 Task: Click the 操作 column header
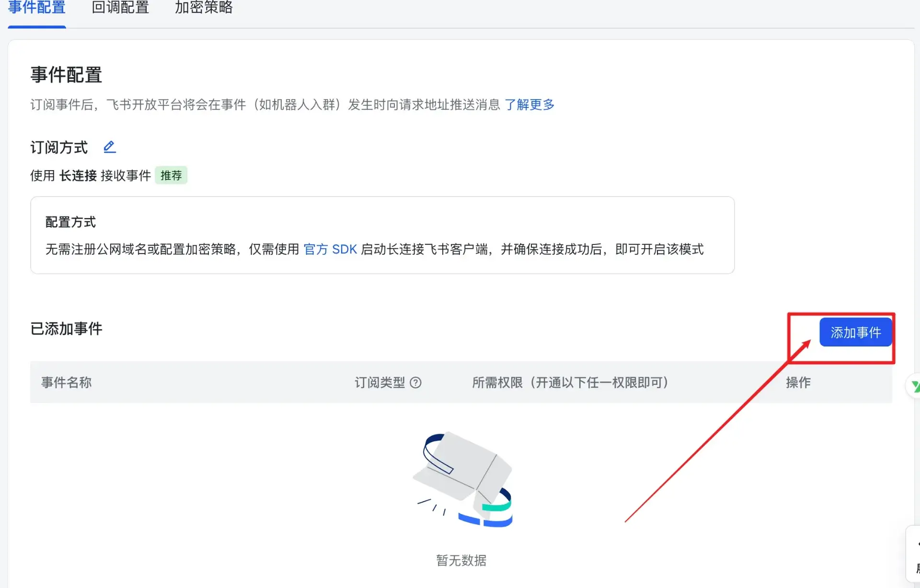click(x=798, y=382)
